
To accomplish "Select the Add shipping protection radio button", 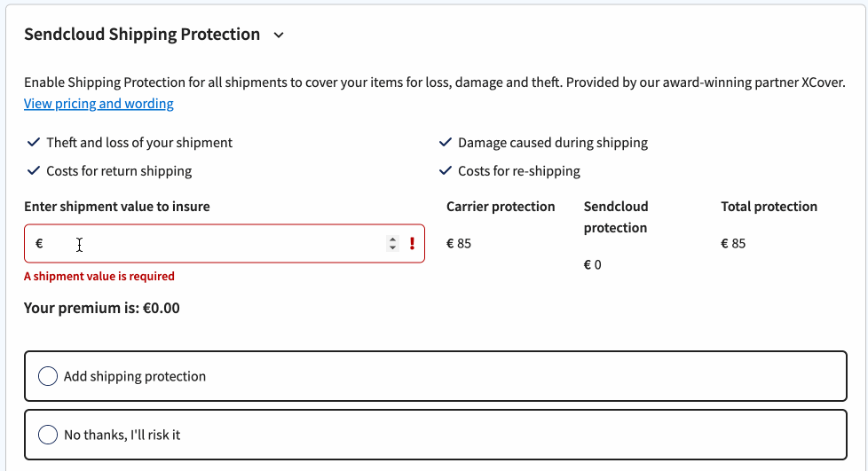I will (x=48, y=376).
